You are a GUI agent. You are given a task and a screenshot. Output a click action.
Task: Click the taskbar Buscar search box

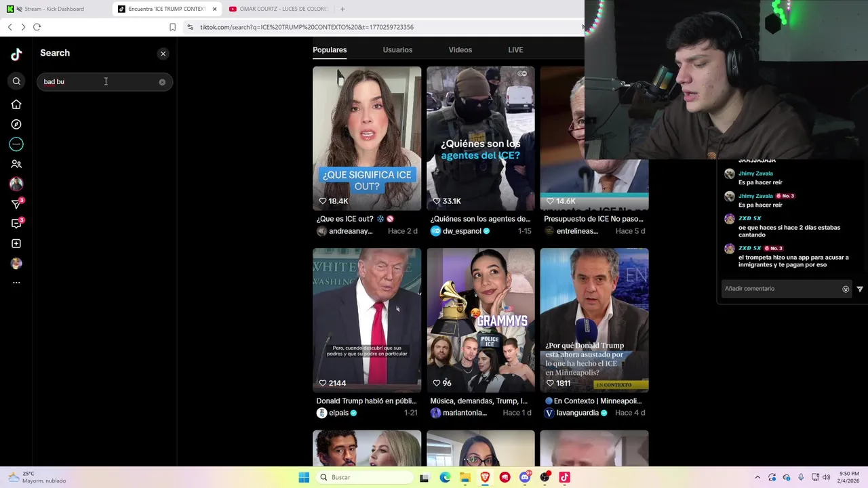point(365,477)
